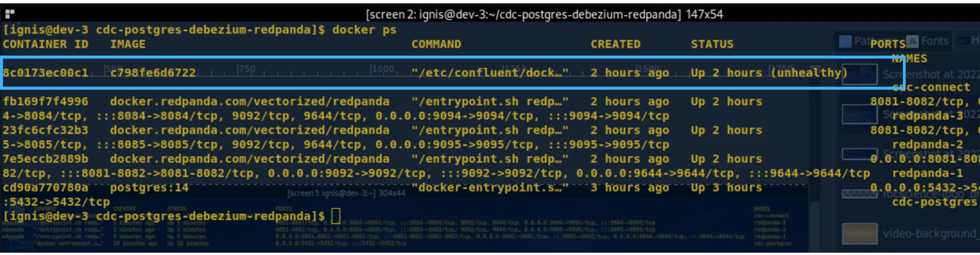The image size is (980, 255).
Task: Click the postgres:14 image name
Action: pos(149,187)
